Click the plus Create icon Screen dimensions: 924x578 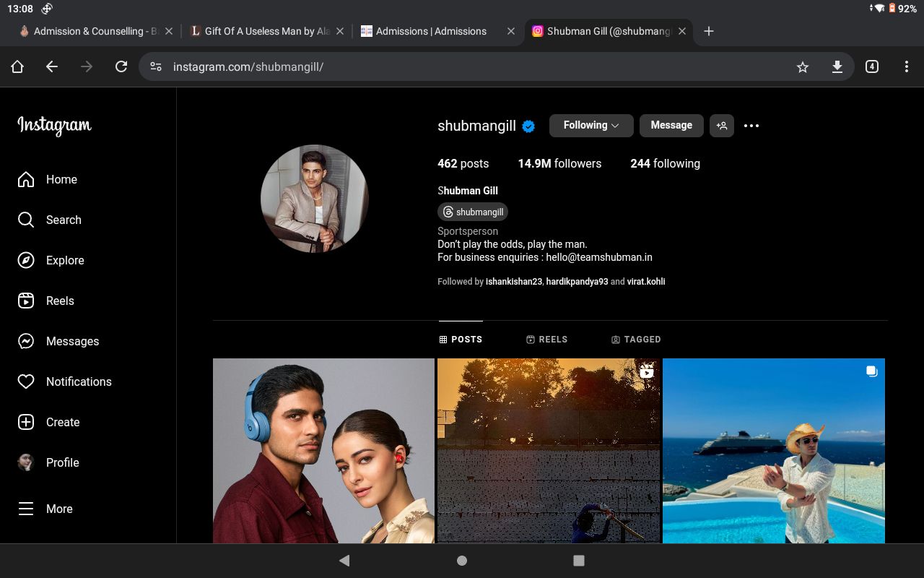[26, 422]
